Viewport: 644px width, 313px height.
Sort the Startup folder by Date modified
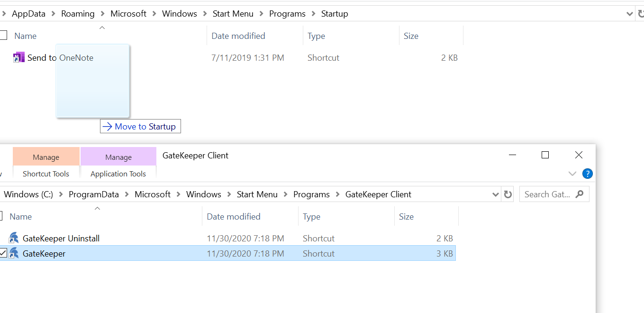tap(238, 36)
